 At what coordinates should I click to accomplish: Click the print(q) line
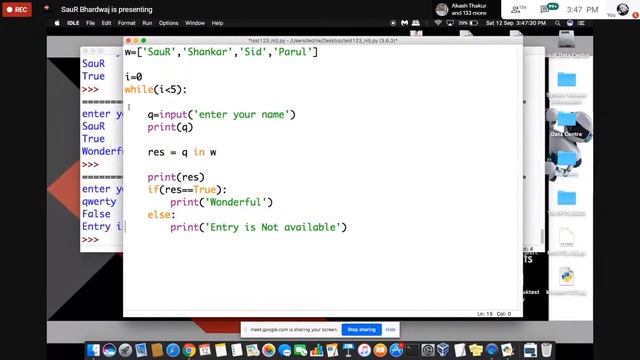170,127
